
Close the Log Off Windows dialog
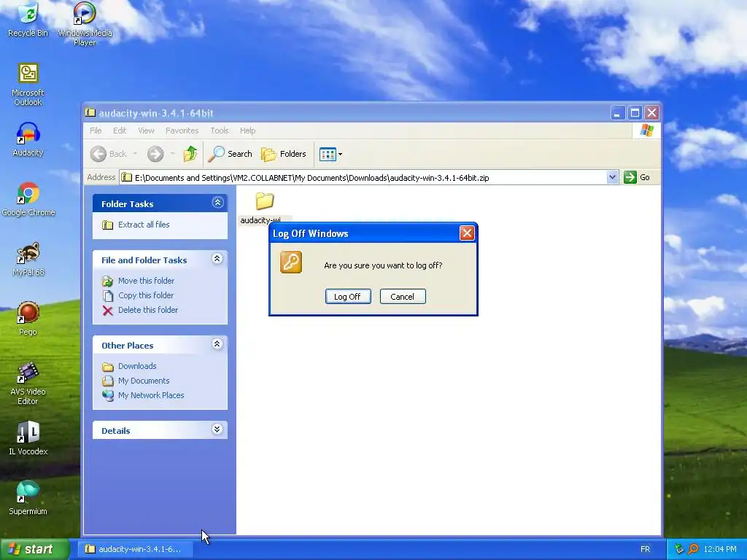tap(466, 233)
